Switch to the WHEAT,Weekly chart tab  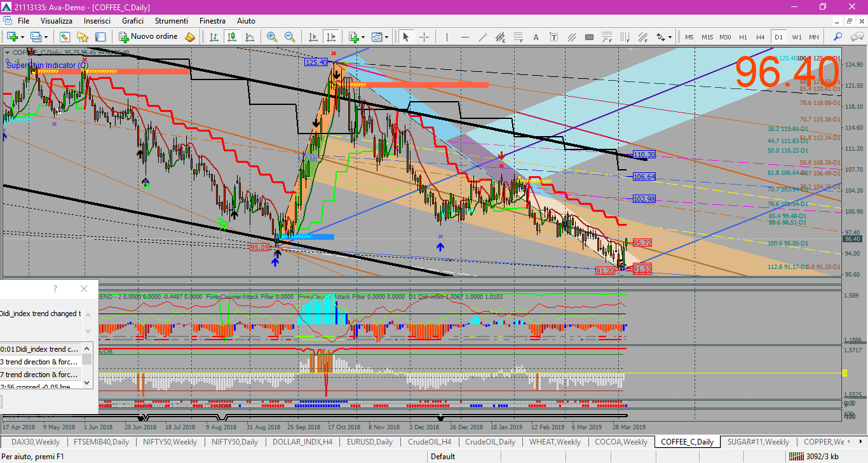(x=555, y=441)
